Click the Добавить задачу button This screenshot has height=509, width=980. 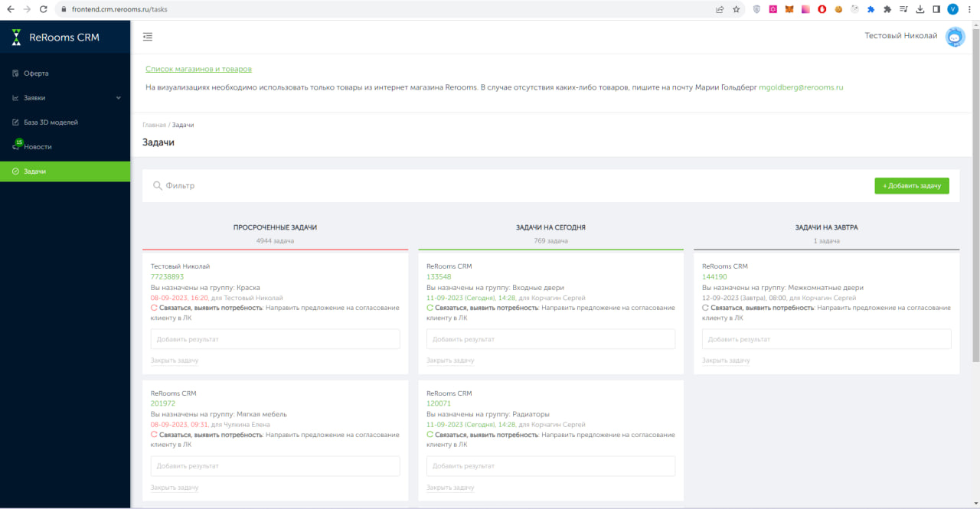pos(912,186)
